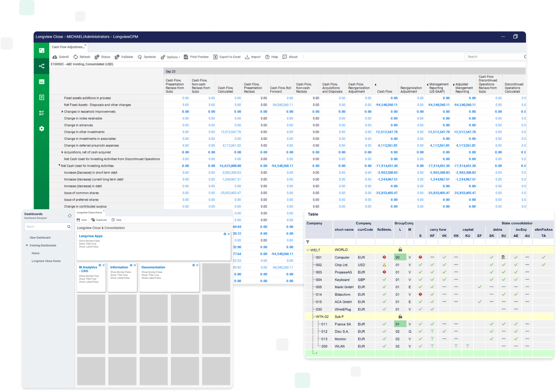Click the lock icon in Sub F row

click(x=400, y=317)
